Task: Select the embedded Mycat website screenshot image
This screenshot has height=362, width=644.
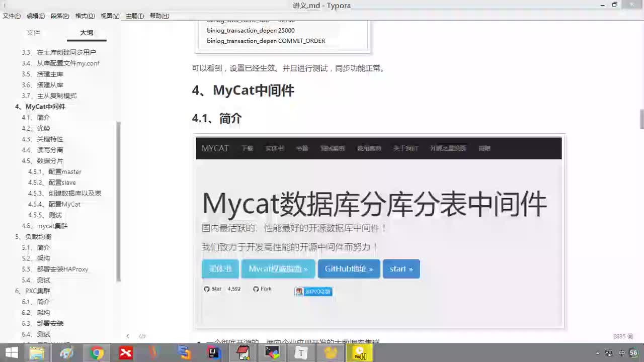Action: click(x=379, y=232)
